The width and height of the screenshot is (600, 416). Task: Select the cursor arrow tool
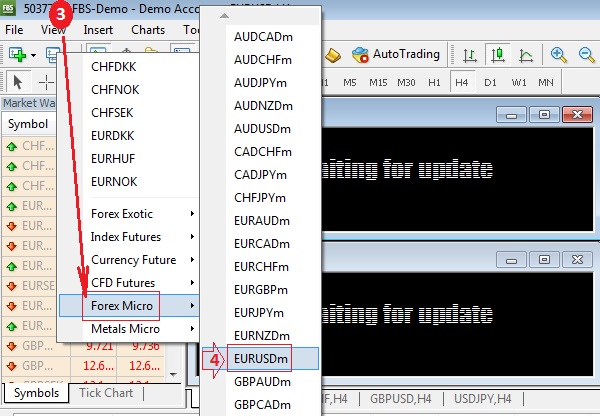(x=18, y=82)
